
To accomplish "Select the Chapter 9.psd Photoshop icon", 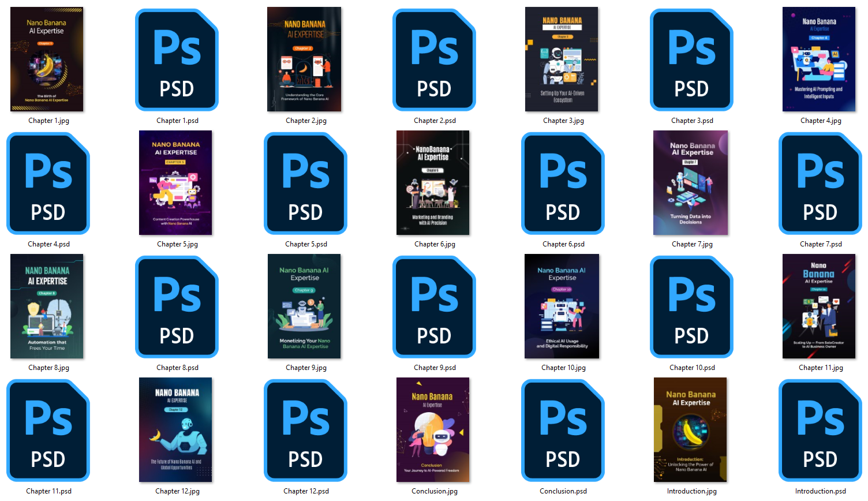I will (434, 307).
